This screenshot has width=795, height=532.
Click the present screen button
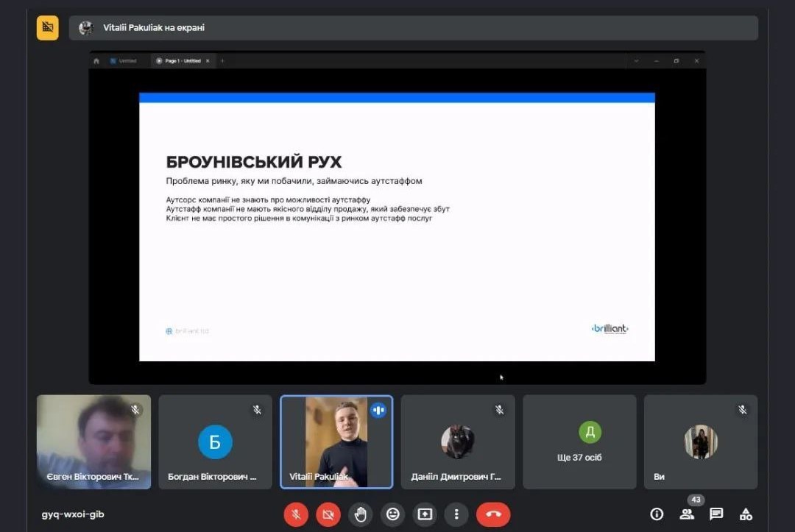click(x=425, y=514)
